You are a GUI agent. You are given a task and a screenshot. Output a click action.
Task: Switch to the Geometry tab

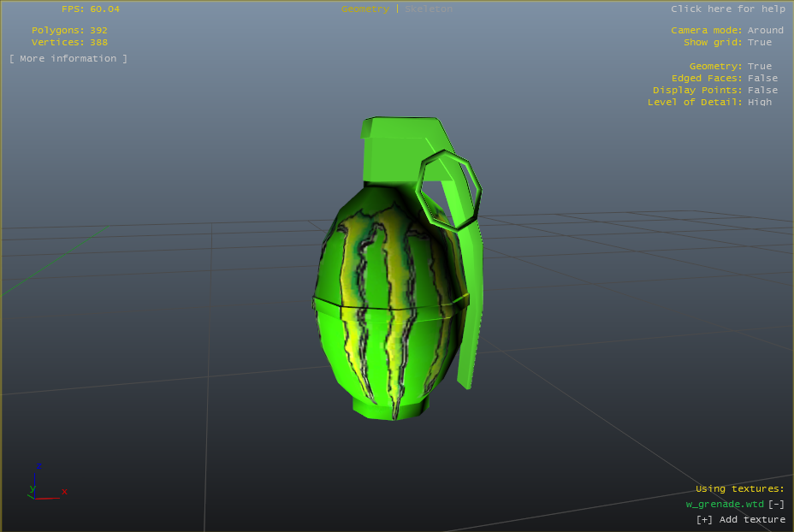click(365, 9)
